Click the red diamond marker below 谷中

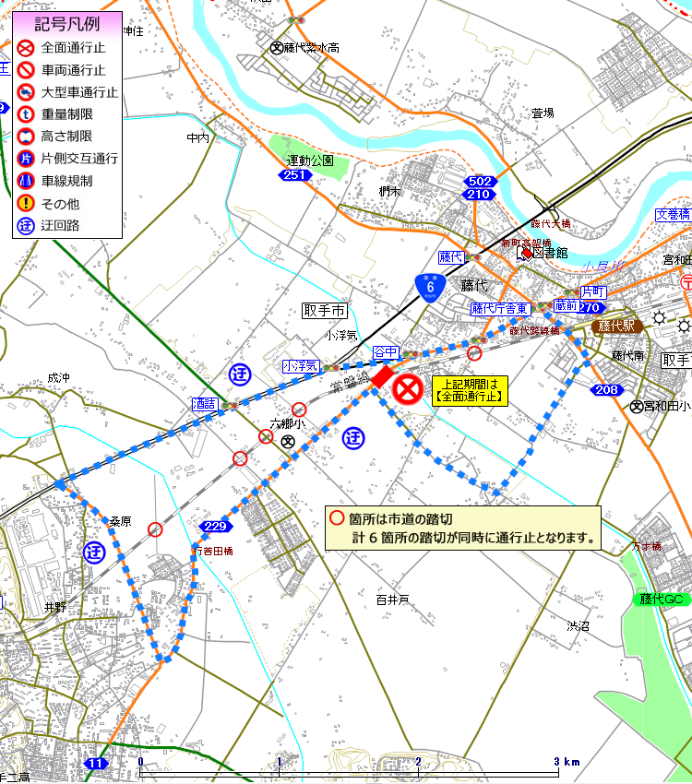click(x=383, y=376)
